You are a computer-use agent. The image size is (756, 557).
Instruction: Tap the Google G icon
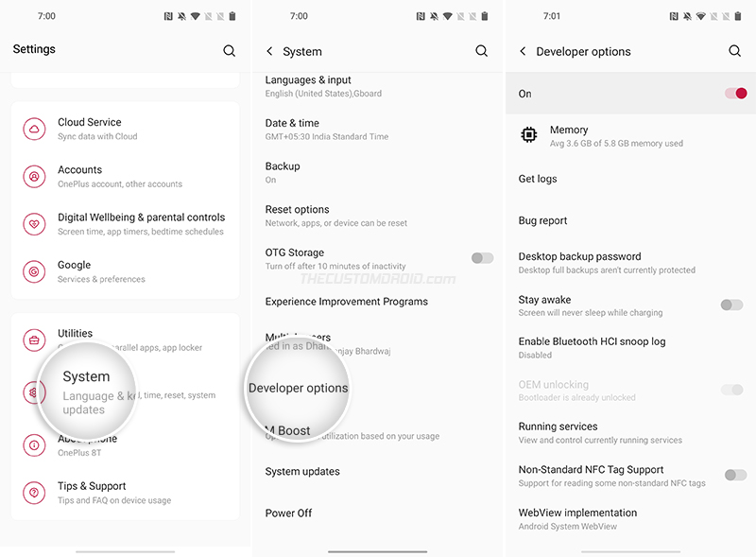(34, 271)
